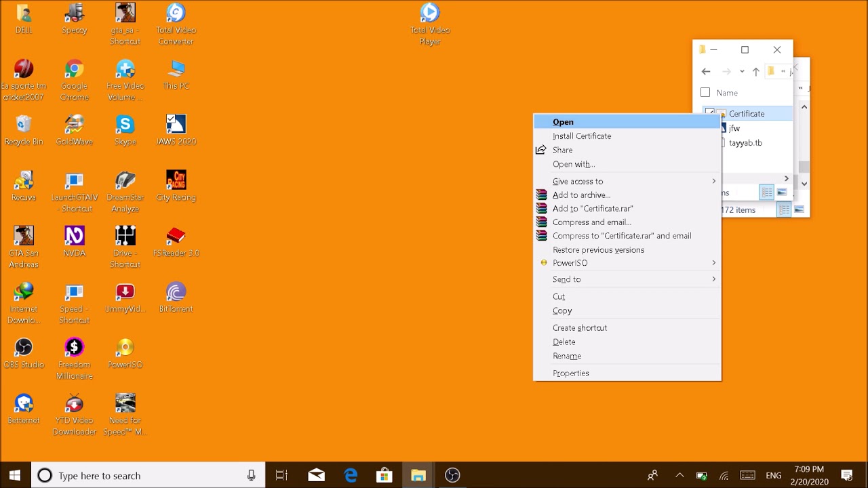
Task: Select Betternet desktop icon
Action: click(24, 409)
